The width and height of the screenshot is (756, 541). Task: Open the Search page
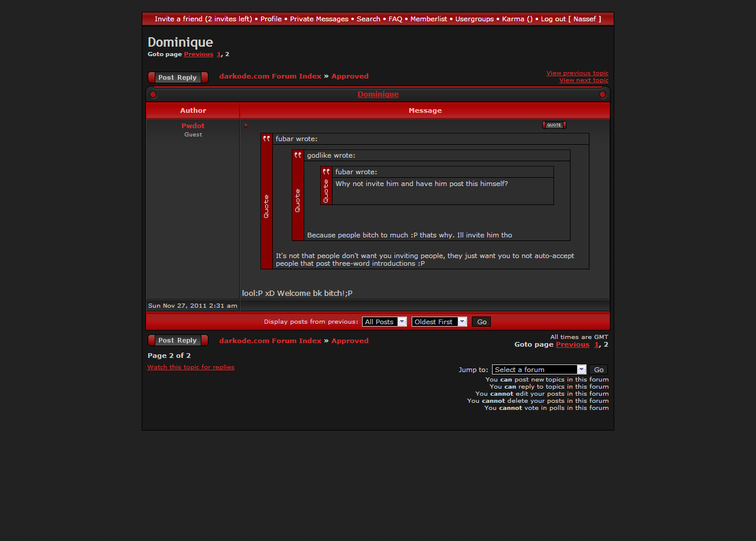tap(368, 19)
